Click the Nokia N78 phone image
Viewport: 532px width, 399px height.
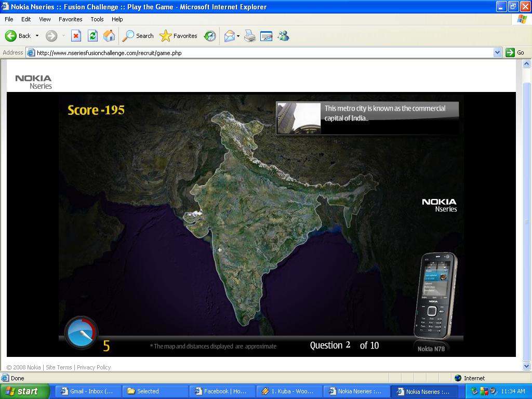[435, 296]
